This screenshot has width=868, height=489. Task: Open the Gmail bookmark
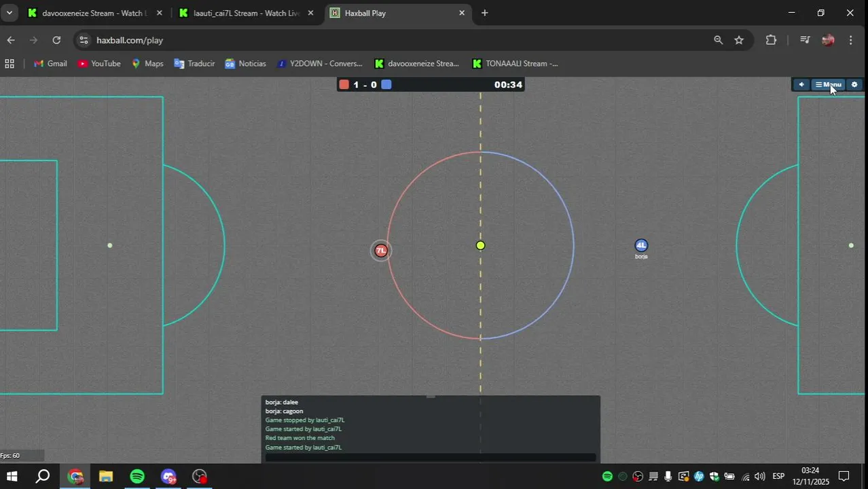click(50, 63)
